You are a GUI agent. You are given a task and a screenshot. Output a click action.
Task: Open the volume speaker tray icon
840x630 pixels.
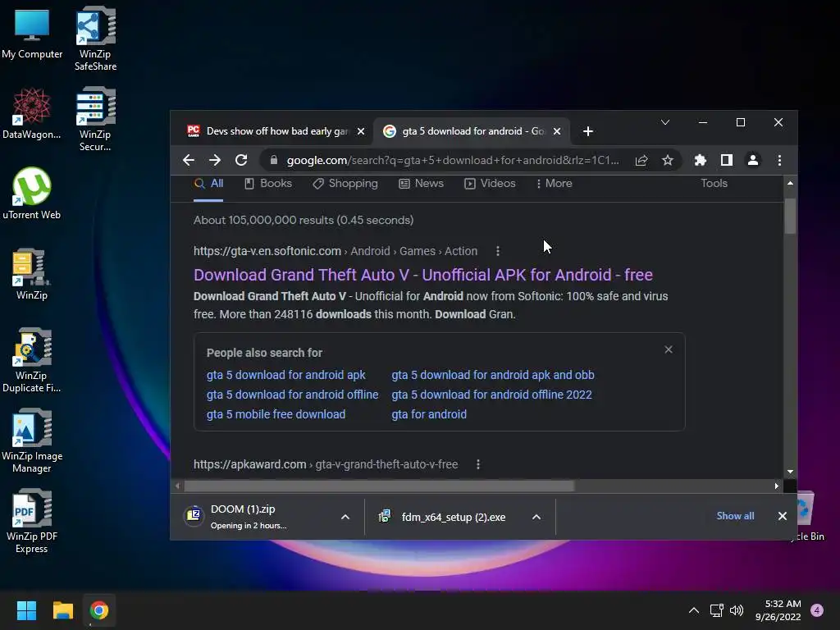(x=737, y=610)
